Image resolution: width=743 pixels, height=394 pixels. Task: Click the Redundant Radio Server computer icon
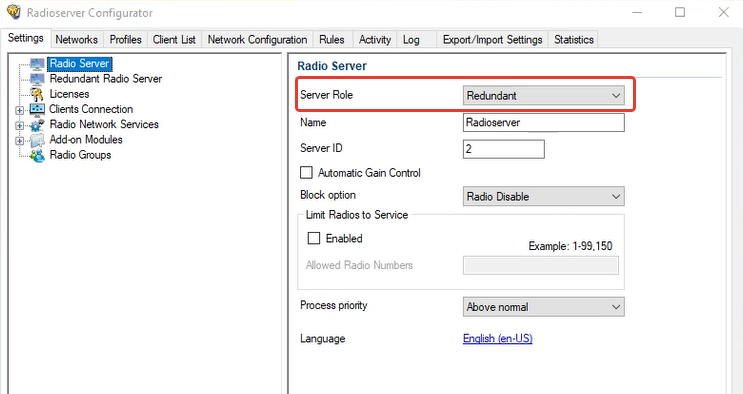(37, 79)
